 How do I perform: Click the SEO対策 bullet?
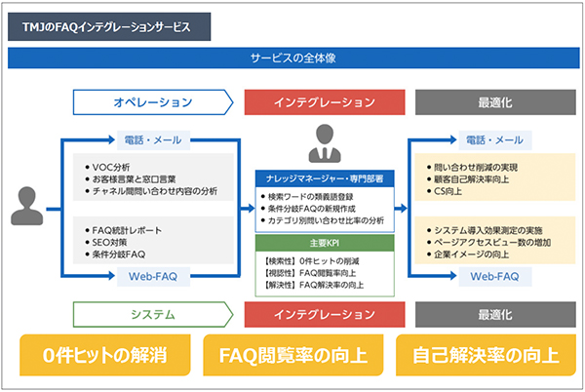106,243
